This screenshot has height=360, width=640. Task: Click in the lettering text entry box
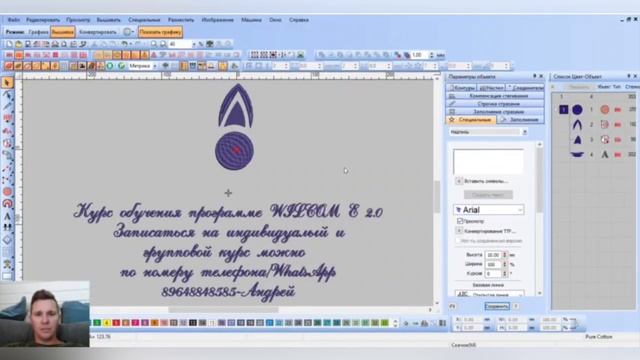(x=488, y=162)
